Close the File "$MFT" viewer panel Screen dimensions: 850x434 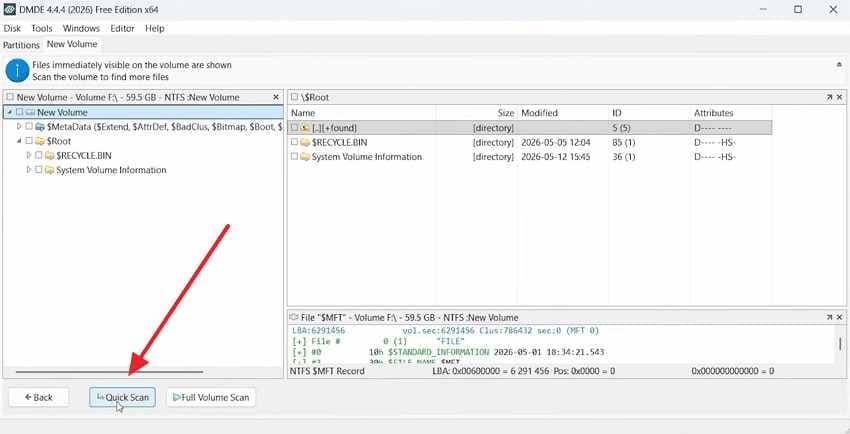[839, 317]
